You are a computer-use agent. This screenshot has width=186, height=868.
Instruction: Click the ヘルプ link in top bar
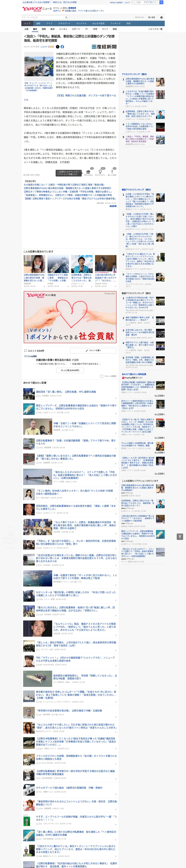click(127, 2)
